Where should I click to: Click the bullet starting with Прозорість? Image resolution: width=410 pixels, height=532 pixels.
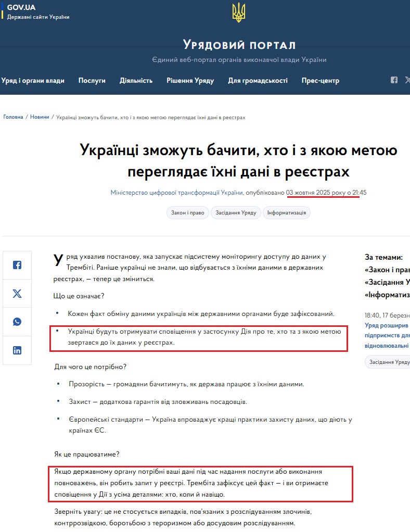[186, 384]
